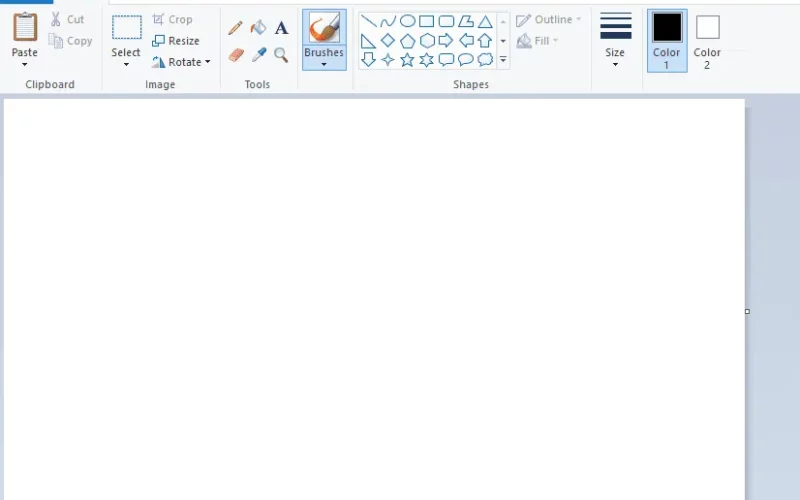This screenshot has height=500, width=800.
Task: Open the Brushes dropdown arrow
Action: point(324,64)
